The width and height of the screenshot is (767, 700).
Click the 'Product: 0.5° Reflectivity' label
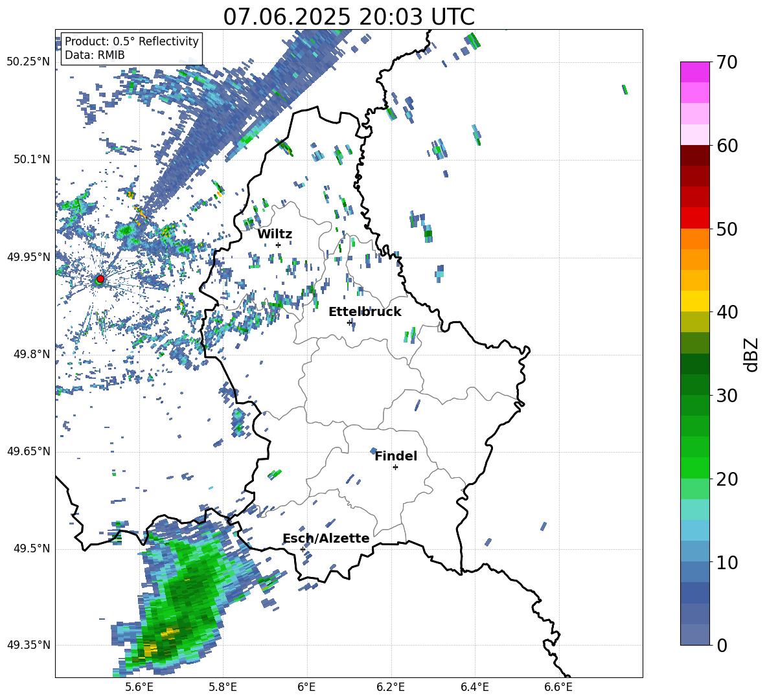click(132, 41)
